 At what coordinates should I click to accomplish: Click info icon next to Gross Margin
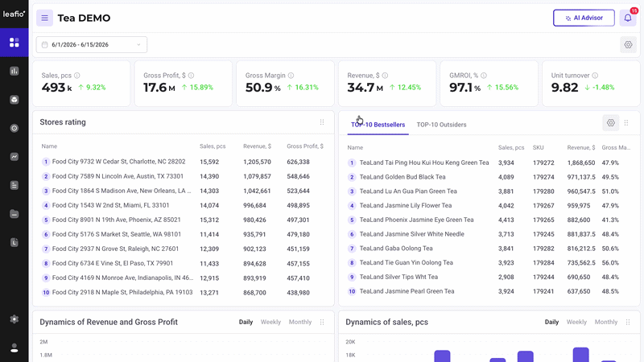(291, 76)
